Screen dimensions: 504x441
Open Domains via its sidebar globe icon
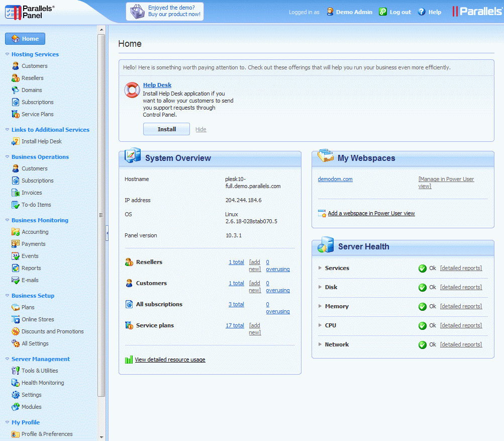click(x=16, y=90)
